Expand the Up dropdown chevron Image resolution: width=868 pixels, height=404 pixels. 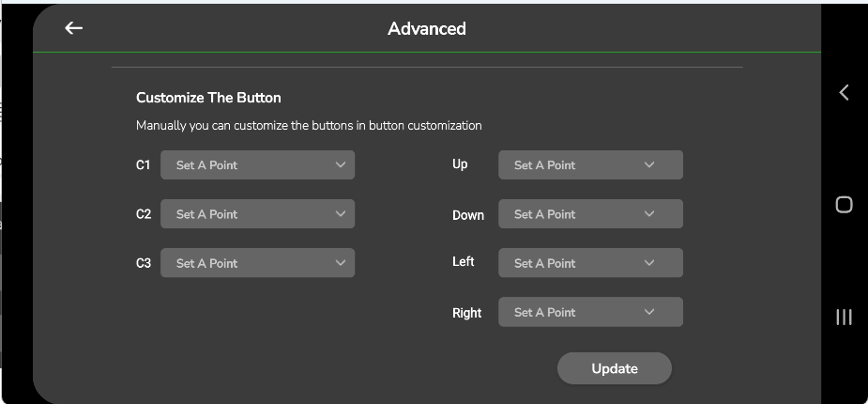(x=649, y=164)
